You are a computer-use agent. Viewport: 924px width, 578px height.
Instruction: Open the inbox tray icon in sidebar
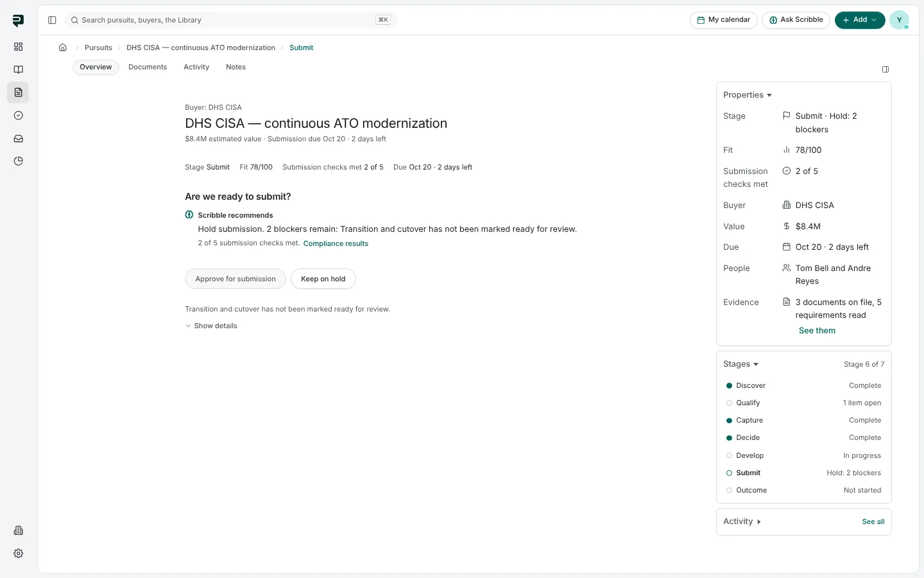pos(18,139)
